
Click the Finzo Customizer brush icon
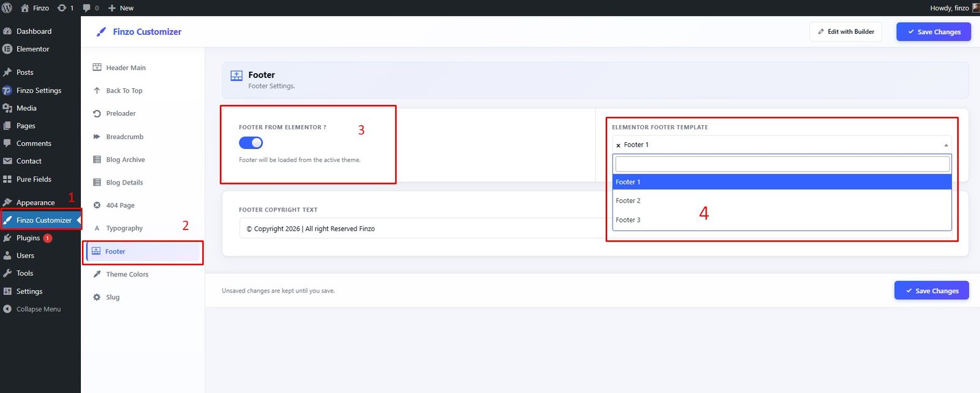coord(101,32)
